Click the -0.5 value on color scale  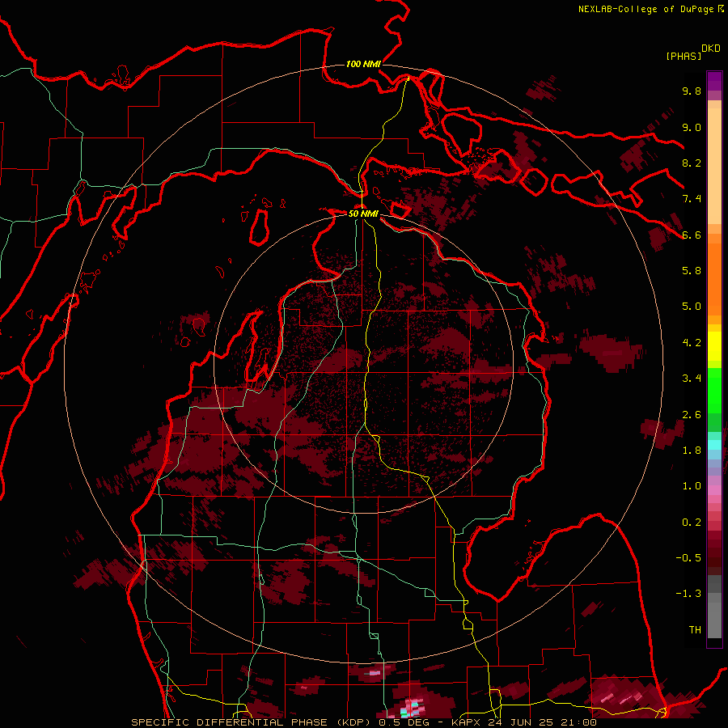[x=688, y=558]
